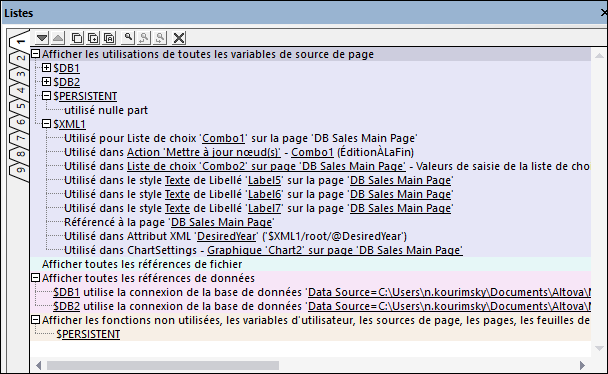Expand the $DB1 tree node
Viewport: 608px width, 374px height.
click(46, 68)
